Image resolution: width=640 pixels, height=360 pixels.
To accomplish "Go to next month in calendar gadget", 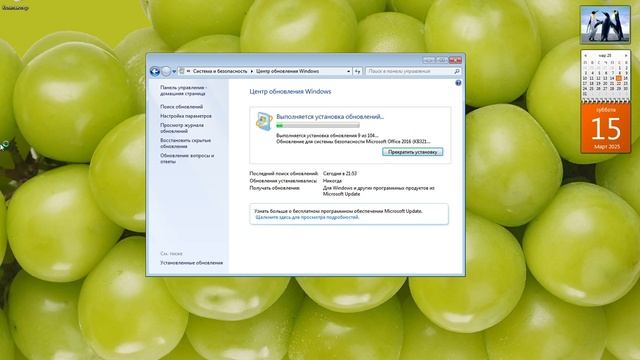I will [626, 56].
